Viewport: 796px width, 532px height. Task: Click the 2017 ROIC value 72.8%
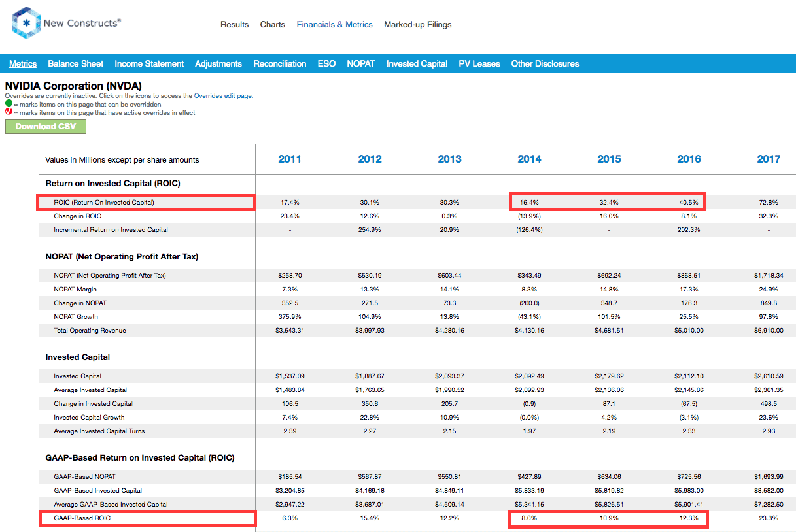click(x=769, y=203)
